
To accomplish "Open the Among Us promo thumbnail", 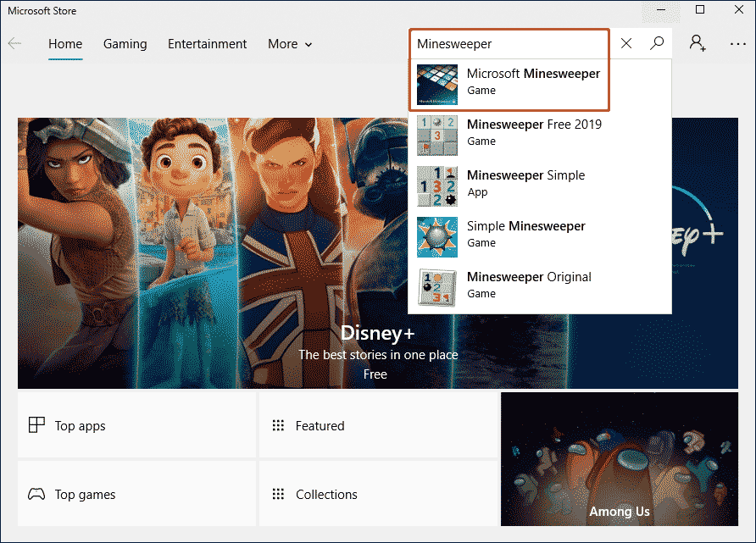I will tap(620, 459).
